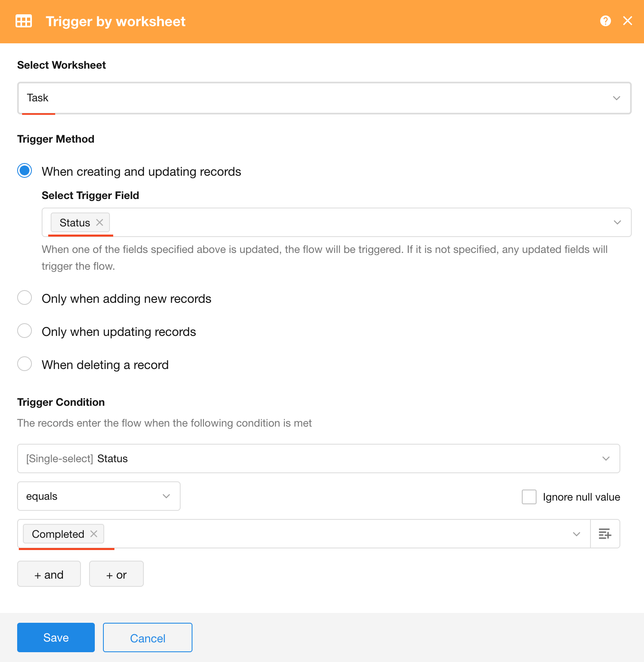Remove the Completed value tag
Screen dimensions: 644x662
94,534
